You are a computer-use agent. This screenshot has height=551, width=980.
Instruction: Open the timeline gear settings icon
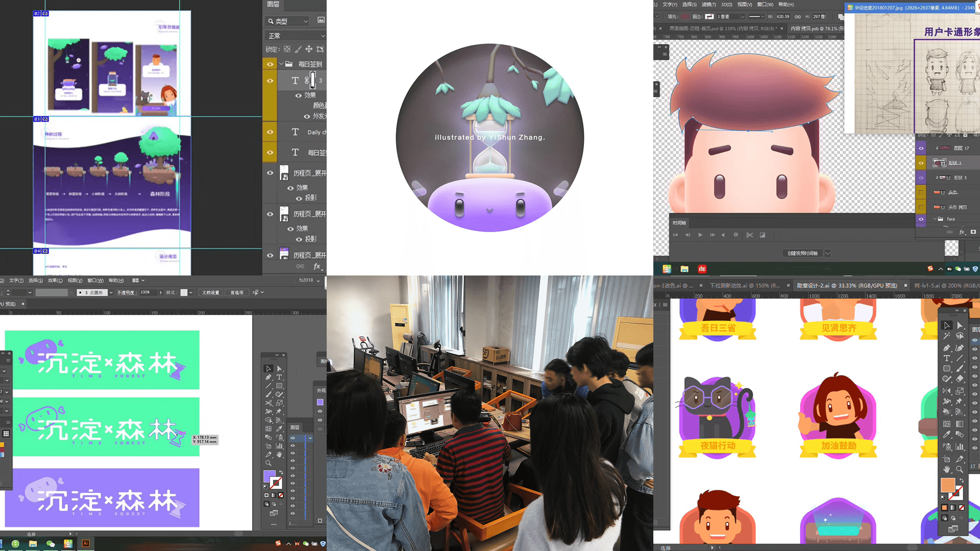[x=736, y=235]
